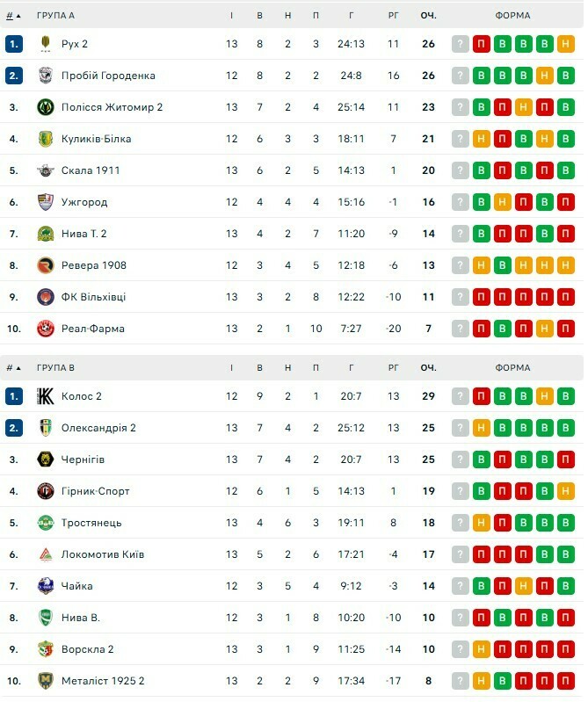588x702 pixels.
Task: Sort Група A by ОЧ. points column
Action: 428,15
